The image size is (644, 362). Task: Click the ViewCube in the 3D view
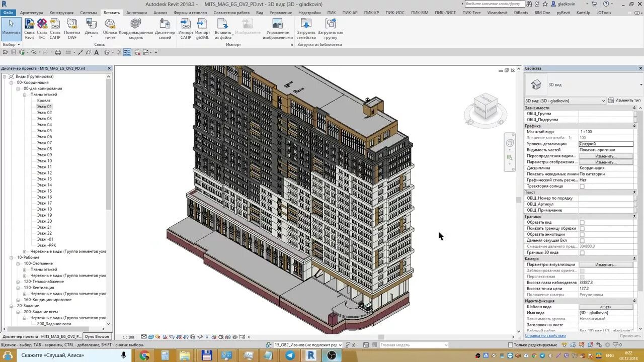point(486,107)
